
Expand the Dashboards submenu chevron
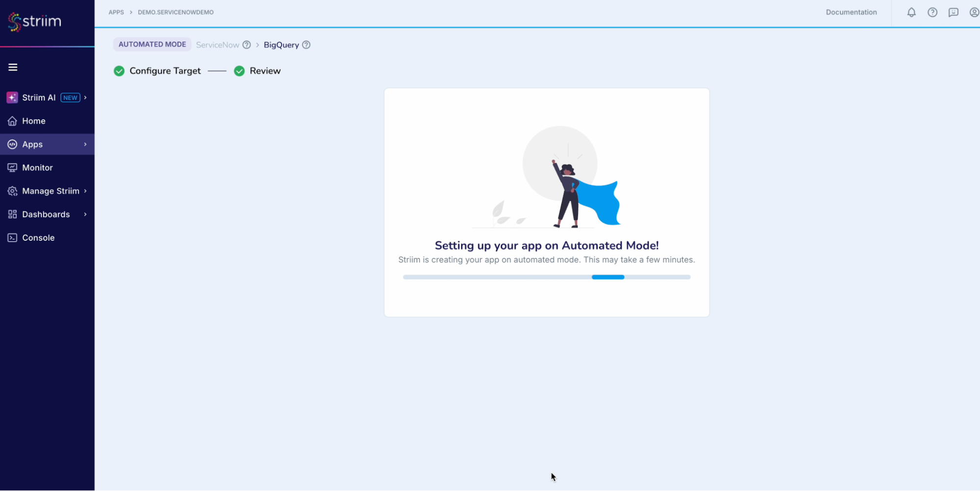pyautogui.click(x=85, y=214)
